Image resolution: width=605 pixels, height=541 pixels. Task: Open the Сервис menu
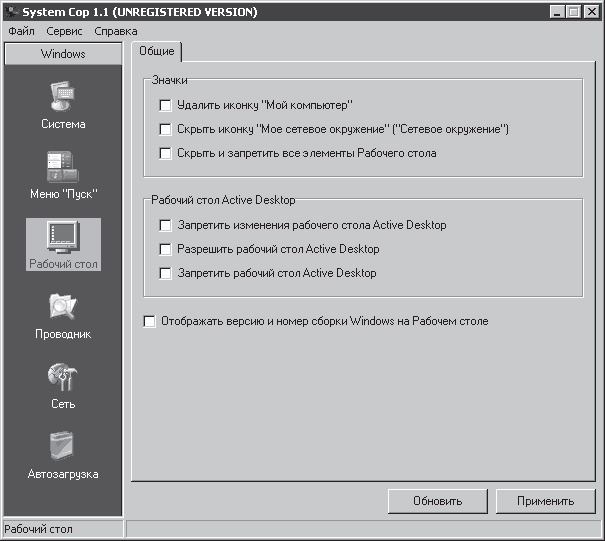click(x=65, y=32)
